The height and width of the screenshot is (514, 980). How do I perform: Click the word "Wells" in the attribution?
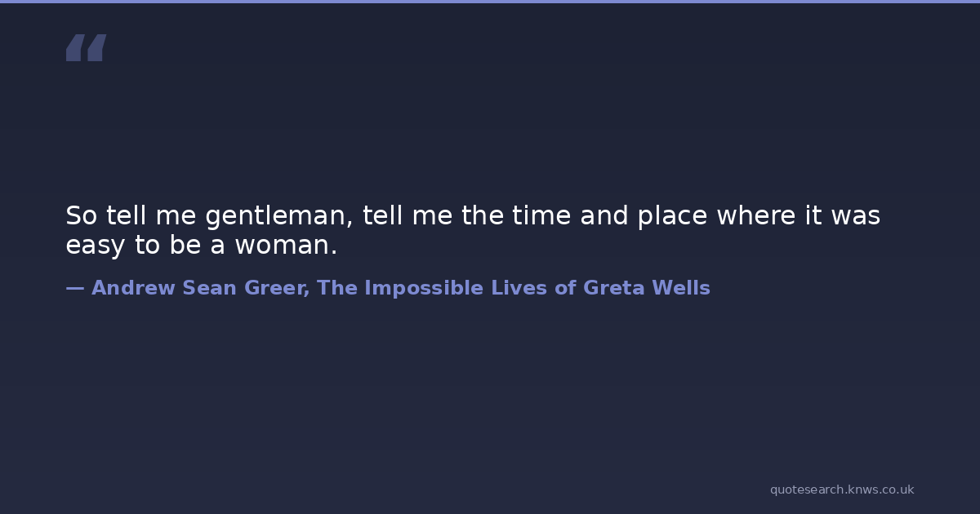click(x=680, y=288)
